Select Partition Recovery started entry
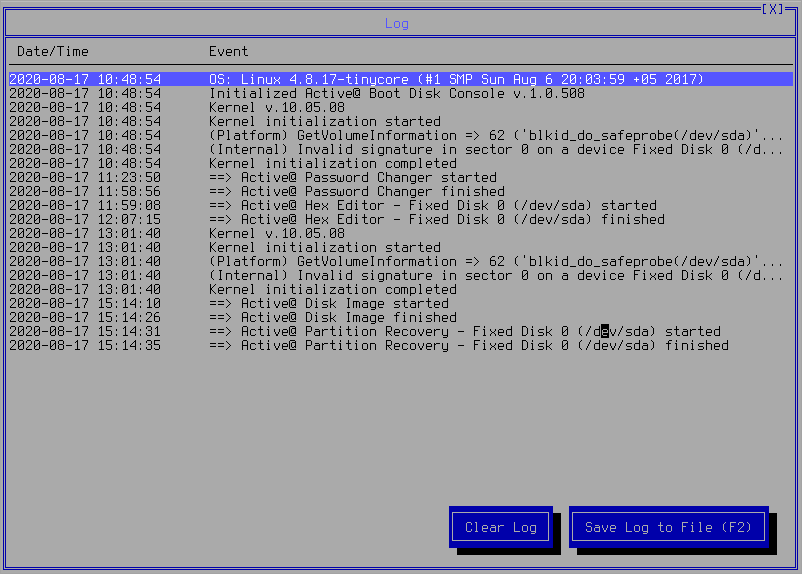Image resolution: width=802 pixels, height=574 pixels. pyautogui.click(x=401, y=332)
